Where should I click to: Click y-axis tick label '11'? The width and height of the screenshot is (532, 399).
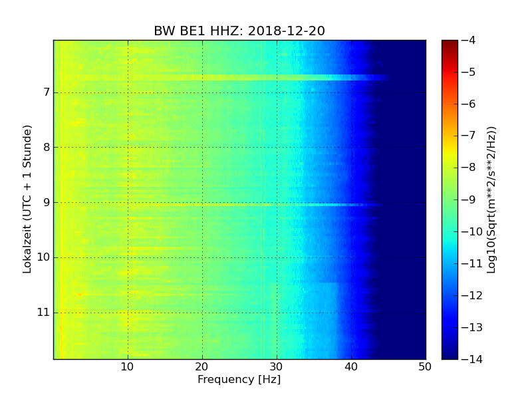pyautogui.click(x=43, y=313)
